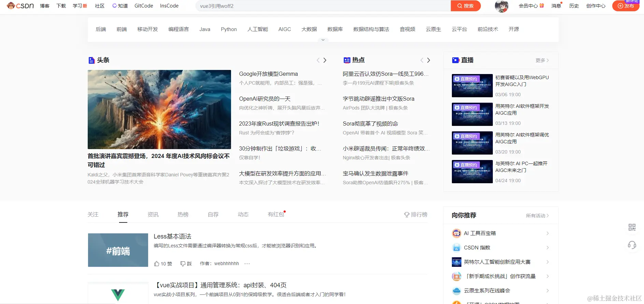Switch to the 动态 feed tab
Screen dimensions: 644x304
coord(243,215)
